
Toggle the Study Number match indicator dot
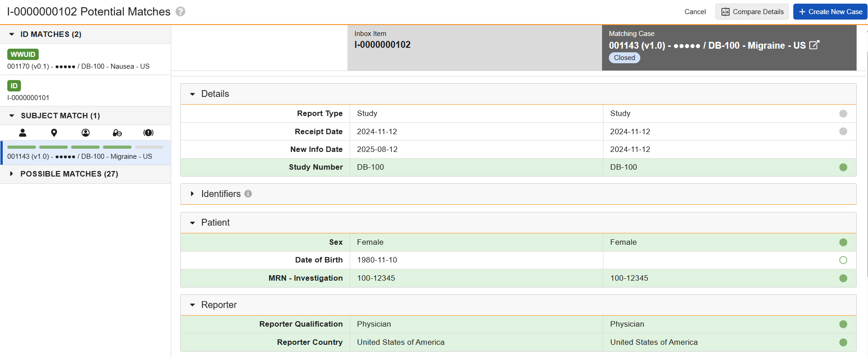coord(843,167)
